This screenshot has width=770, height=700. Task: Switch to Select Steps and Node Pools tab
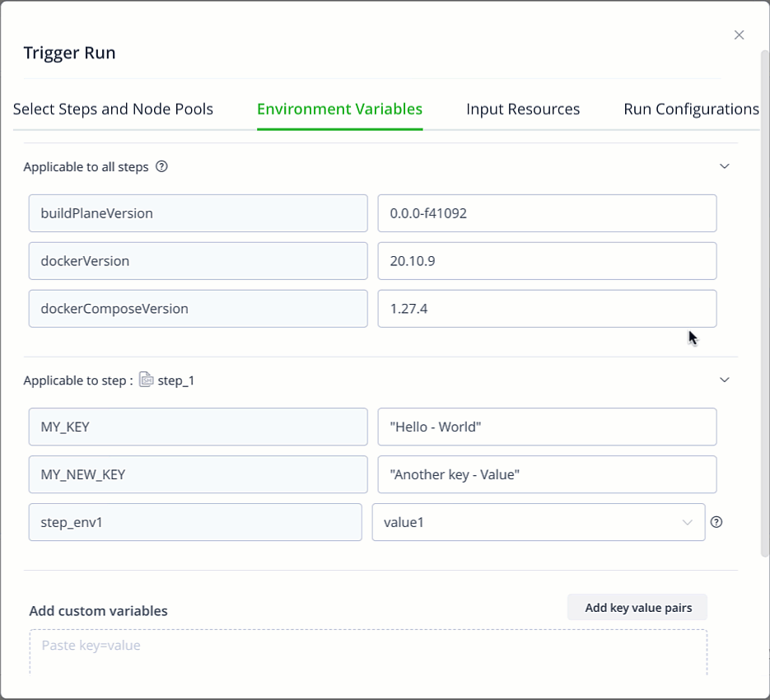[x=113, y=110]
